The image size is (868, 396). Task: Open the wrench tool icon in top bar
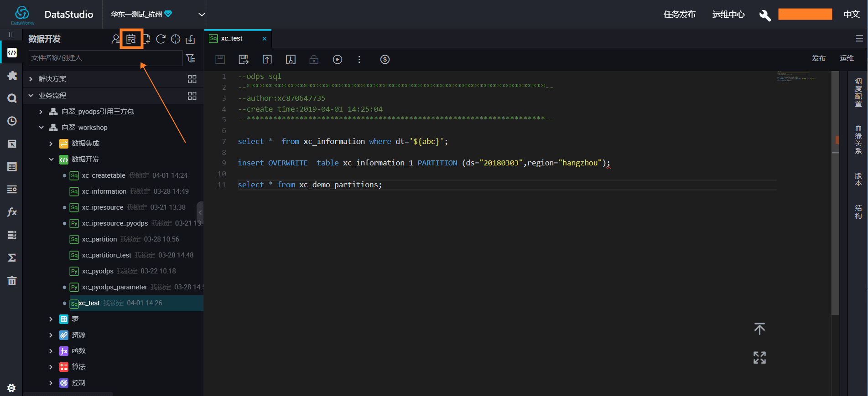765,15
